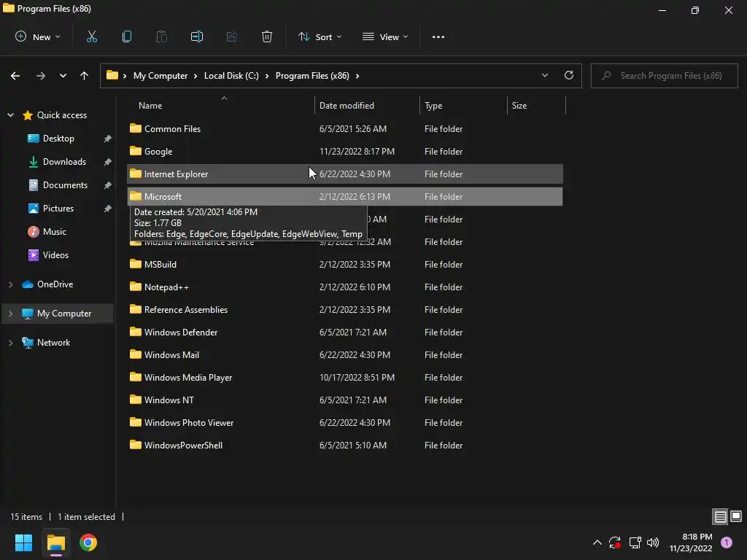Expand the OneDrive tree node
This screenshot has width=747, height=560.
pos(10,284)
